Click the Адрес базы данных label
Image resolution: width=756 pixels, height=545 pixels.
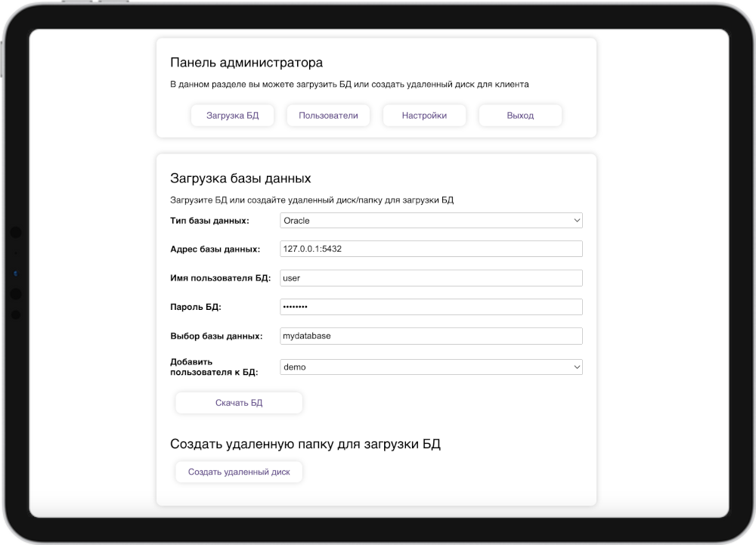tap(215, 249)
